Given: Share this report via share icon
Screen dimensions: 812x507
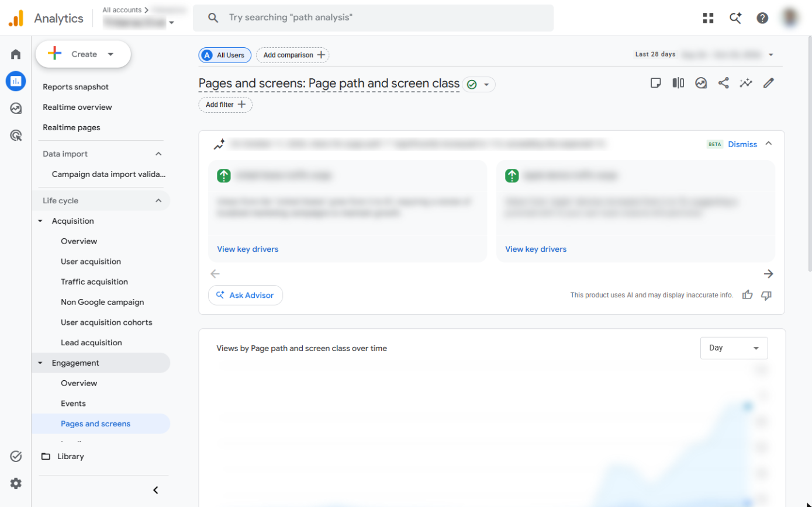Looking at the screenshot, I should pos(724,83).
